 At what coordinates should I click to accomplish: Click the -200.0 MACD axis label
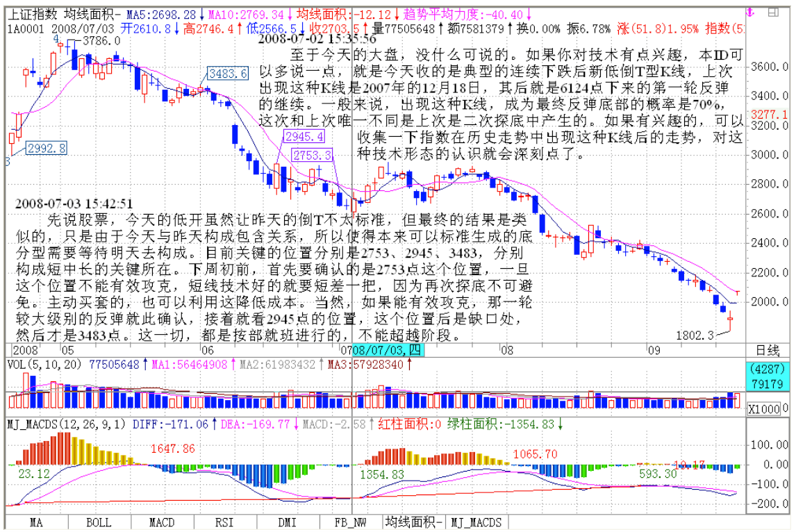770,504
